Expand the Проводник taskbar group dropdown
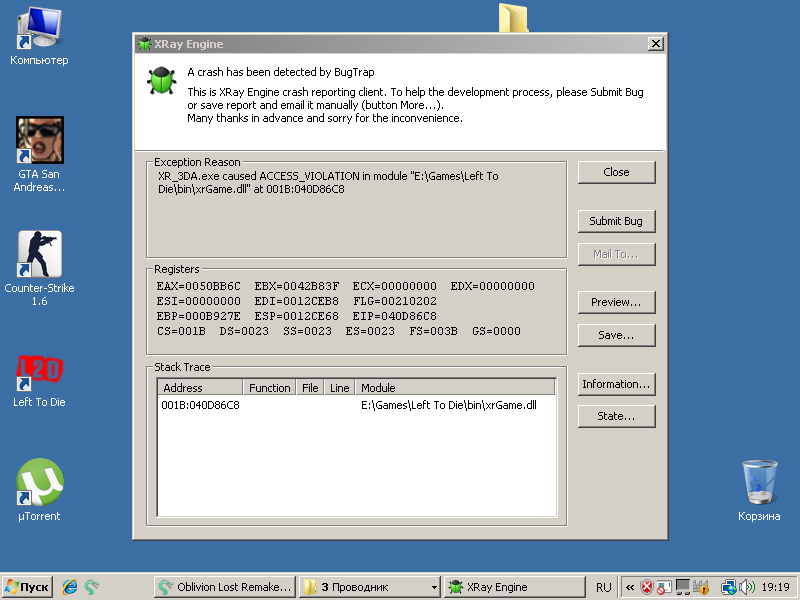Image resolution: width=800 pixels, height=600 pixels. click(x=433, y=587)
